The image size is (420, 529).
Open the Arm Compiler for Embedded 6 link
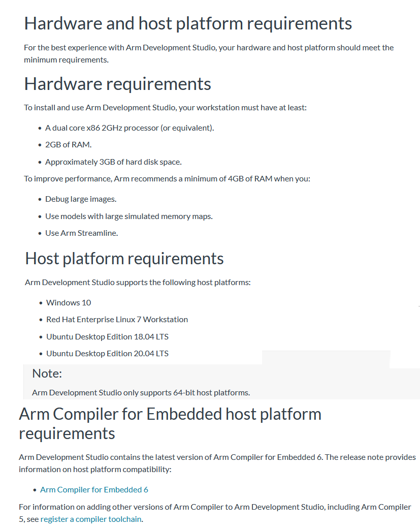tap(94, 489)
